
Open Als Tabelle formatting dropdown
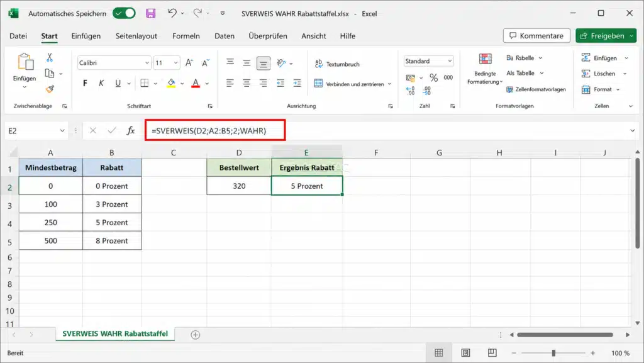coord(525,73)
